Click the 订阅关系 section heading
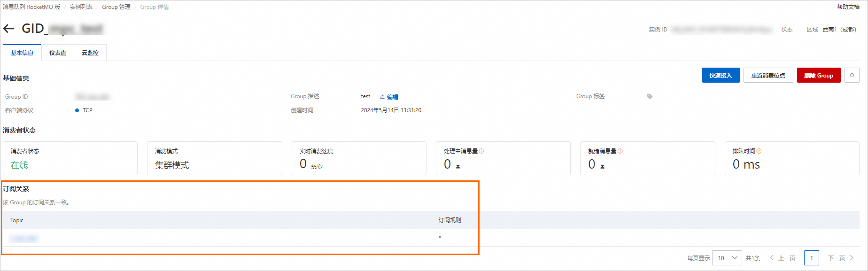This screenshot has width=868, height=271. pyautogui.click(x=16, y=189)
